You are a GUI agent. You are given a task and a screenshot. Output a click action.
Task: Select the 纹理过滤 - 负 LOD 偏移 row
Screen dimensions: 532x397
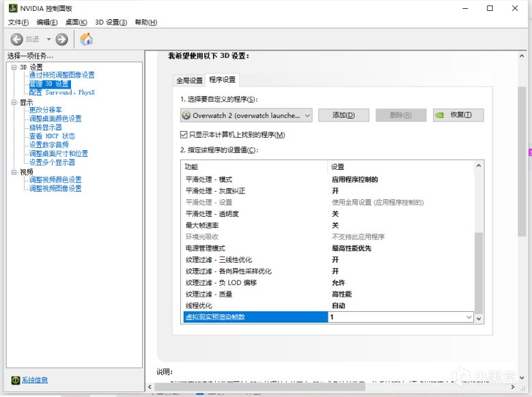[x=328, y=283]
